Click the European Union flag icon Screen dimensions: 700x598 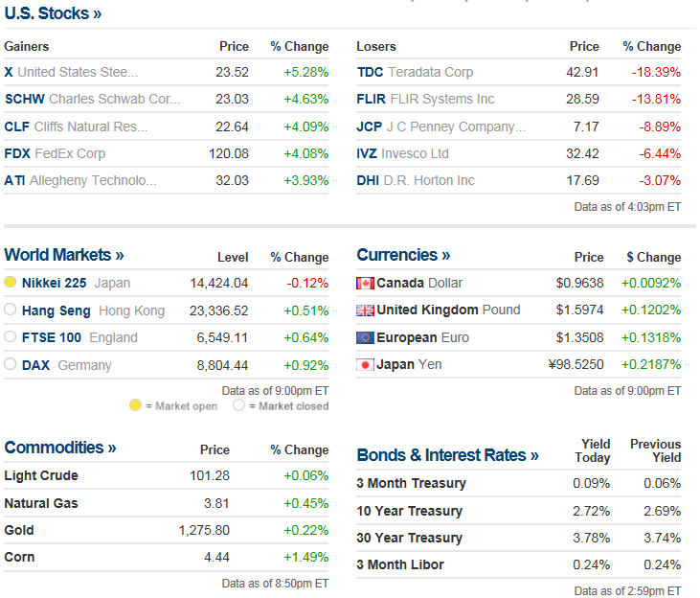click(x=365, y=338)
